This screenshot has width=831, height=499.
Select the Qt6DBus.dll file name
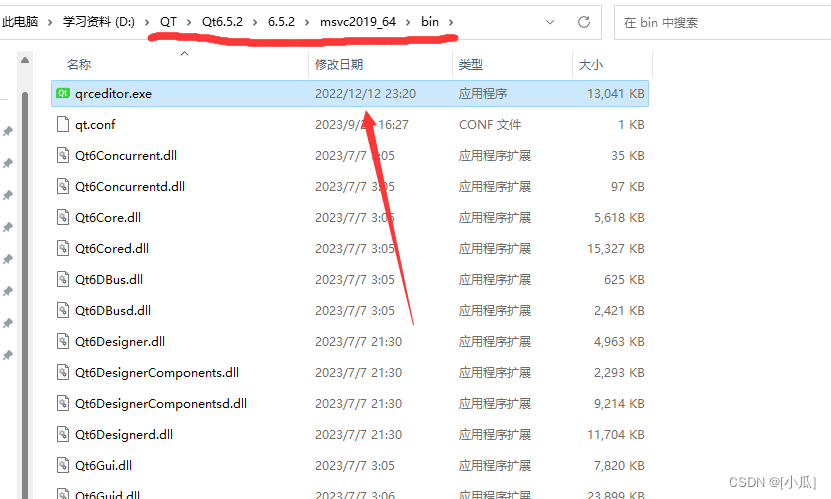click(109, 279)
